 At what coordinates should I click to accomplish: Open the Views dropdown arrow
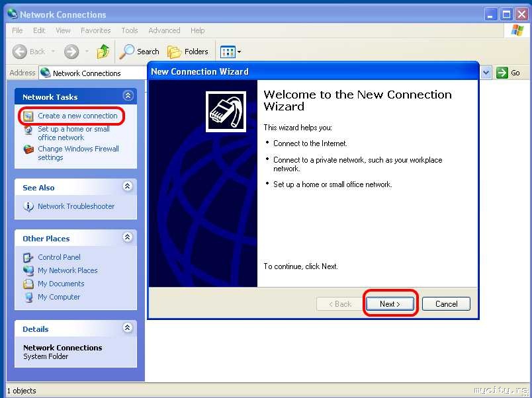coord(239,52)
